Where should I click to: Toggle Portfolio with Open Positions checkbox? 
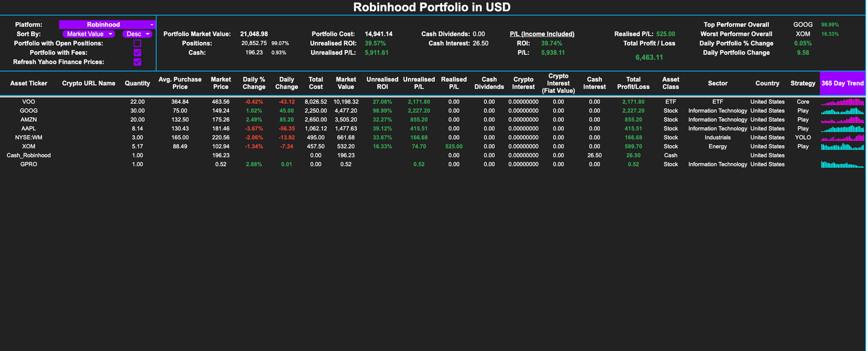[138, 43]
